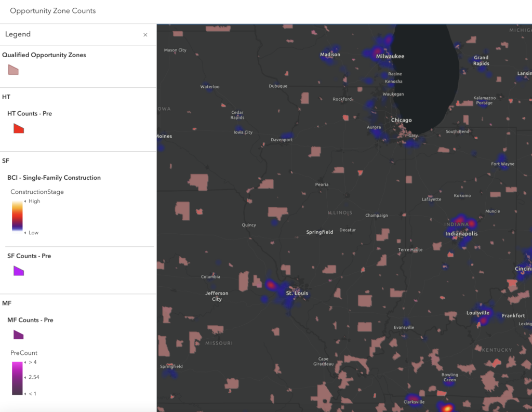Click the Jefferson City label
This screenshot has height=412, width=532.
pos(217,296)
